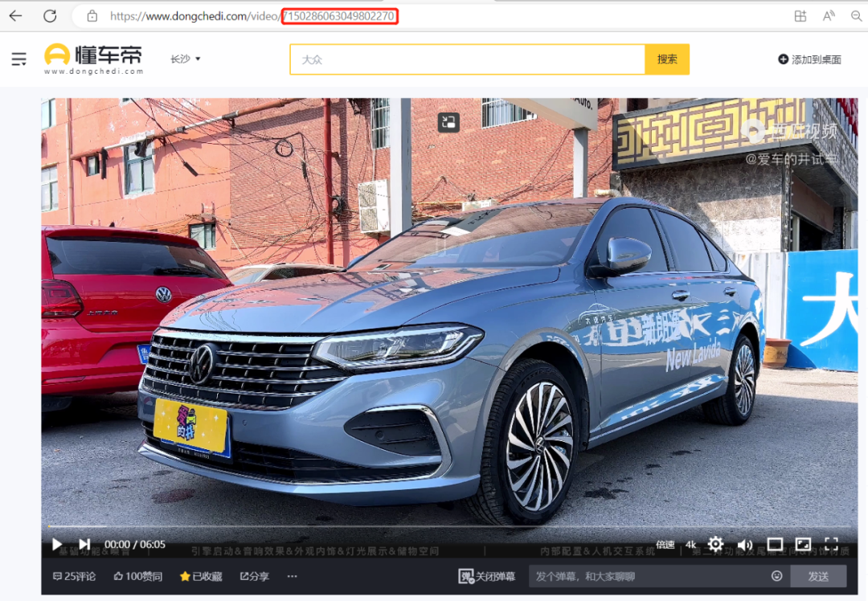
Task: Send the danmaku with 发送
Action: pos(818,576)
